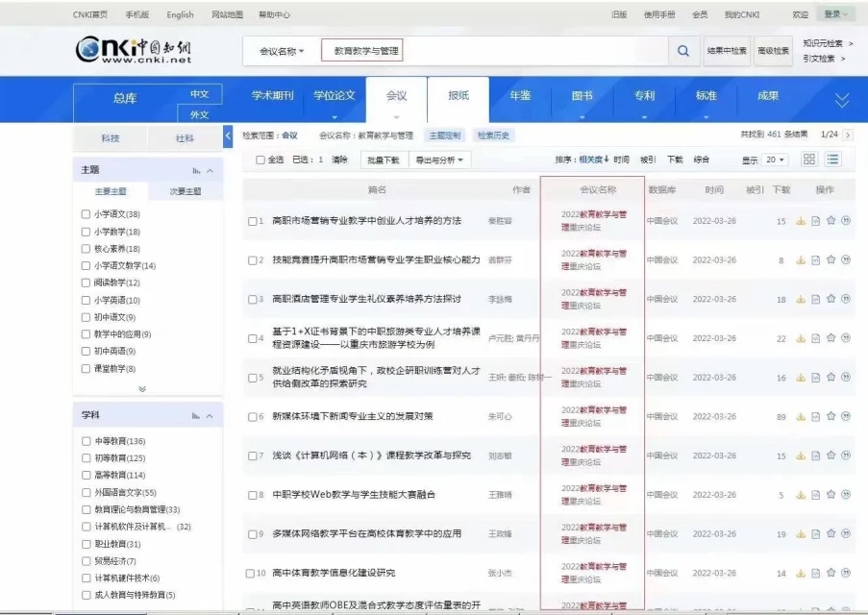Open the 登录 dropdown at top right
Screen dimensions: 868x615
tap(835, 14)
